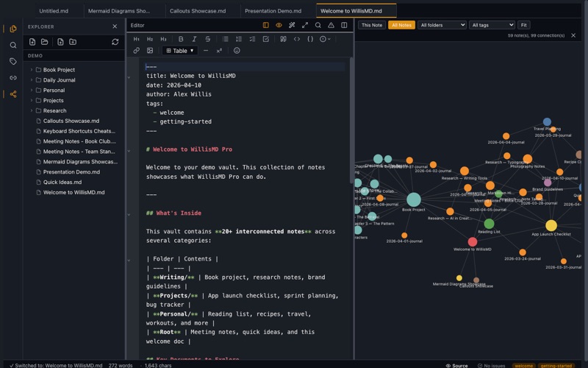This screenshot has height=368, width=588.
Task: Switch graph to This Note
Action: click(x=372, y=25)
